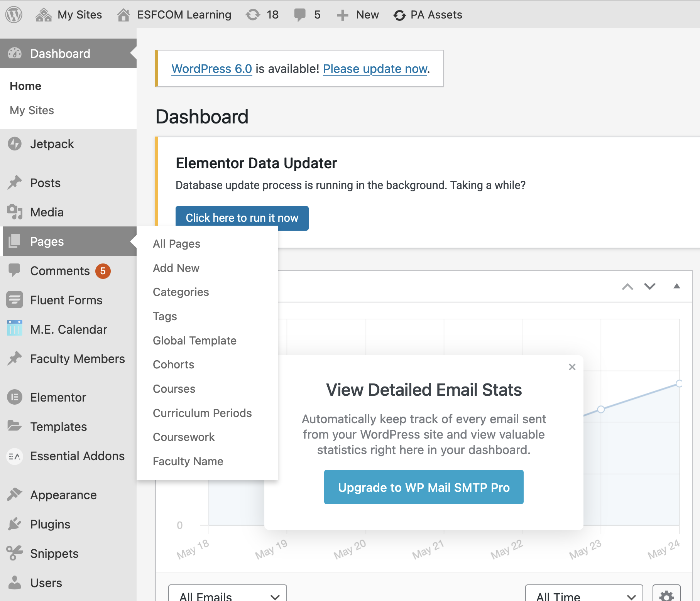Collapse the widget panel with the triangle toggle
Image resolution: width=700 pixels, height=601 pixels.
[x=676, y=286]
